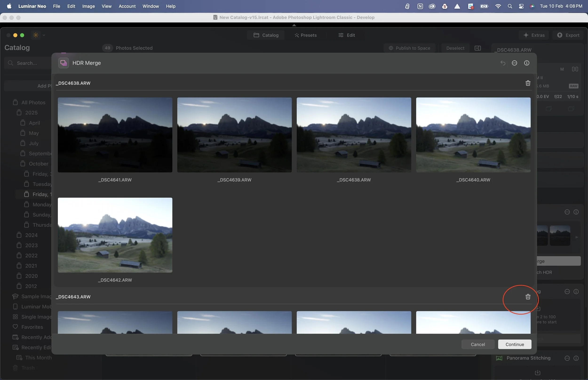Open Spotlight search in the menu bar
This screenshot has height=380, width=588.
click(x=510, y=6)
